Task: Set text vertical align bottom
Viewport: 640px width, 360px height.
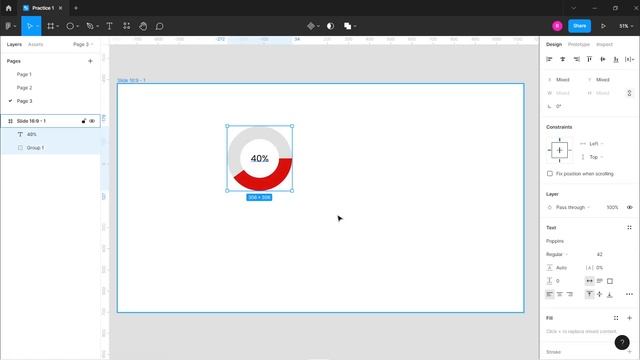Action: click(610, 294)
